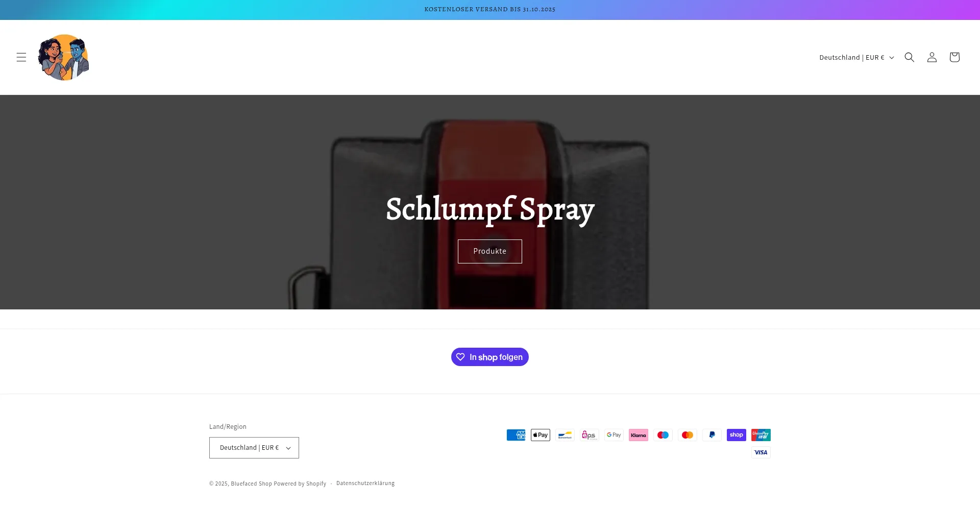Open the Powered by Shopify link
This screenshot has height=507, width=980.
300,484
